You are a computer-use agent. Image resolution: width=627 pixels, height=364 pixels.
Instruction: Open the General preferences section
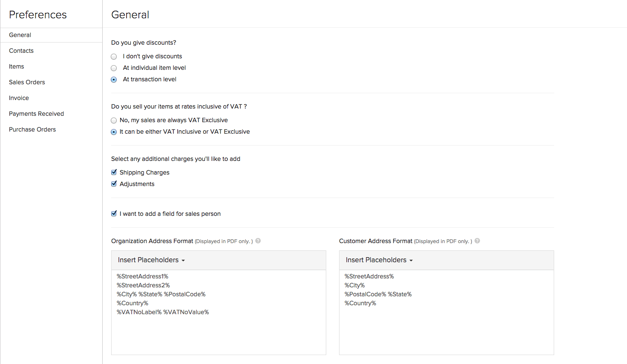click(x=20, y=35)
